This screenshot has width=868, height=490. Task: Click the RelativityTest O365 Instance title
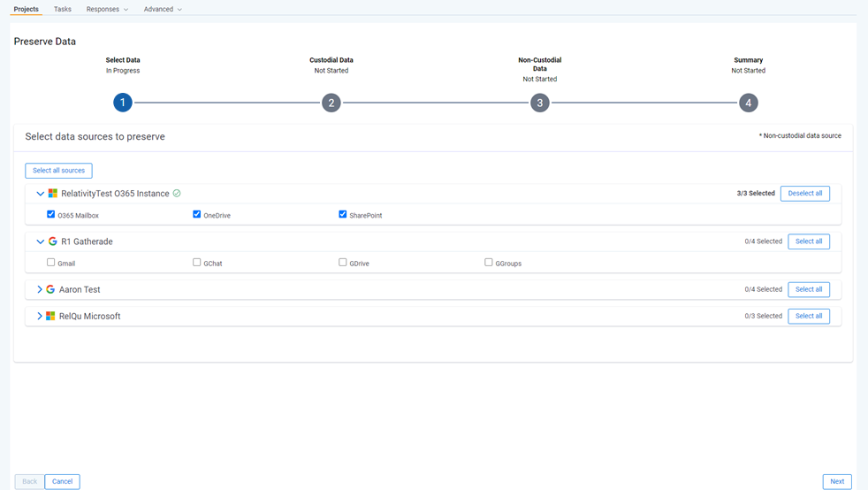(115, 193)
